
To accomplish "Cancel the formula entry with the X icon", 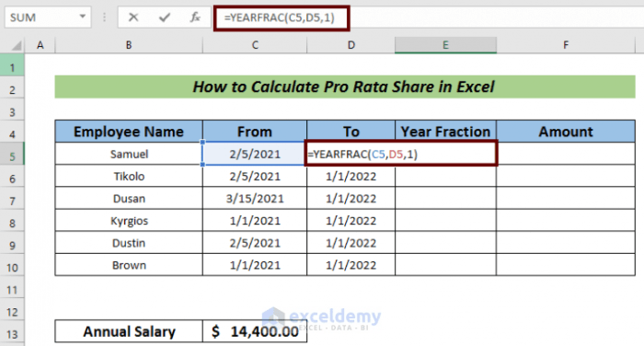I will pos(133,17).
